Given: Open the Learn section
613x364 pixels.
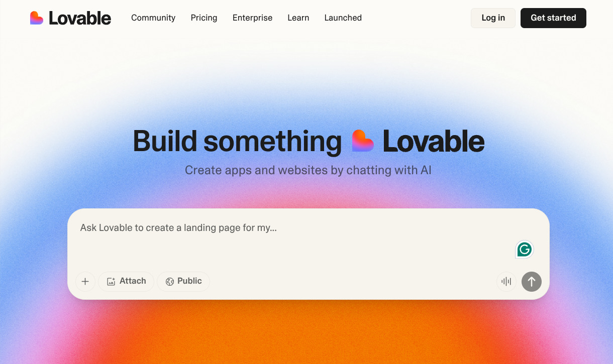Looking at the screenshot, I should [x=298, y=18].
